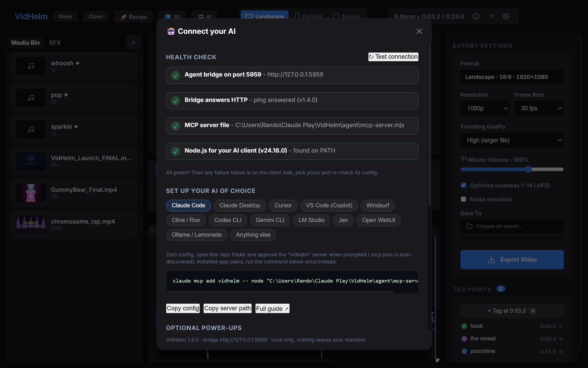
Task: Click the Agent bridge green check icon
Action: pos(176,75)
